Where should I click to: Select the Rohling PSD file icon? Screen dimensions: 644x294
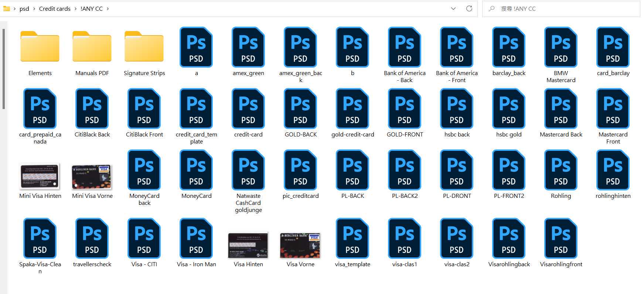pyautogui.click(x=561, y=170)
